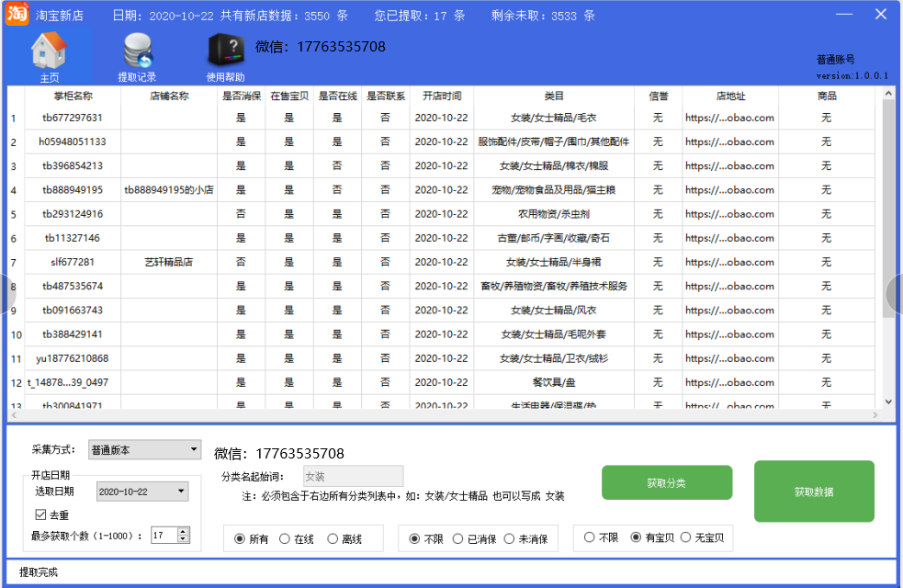Select the 在线 online filter radio
The image size is (903, 588).
coord(286,538)
